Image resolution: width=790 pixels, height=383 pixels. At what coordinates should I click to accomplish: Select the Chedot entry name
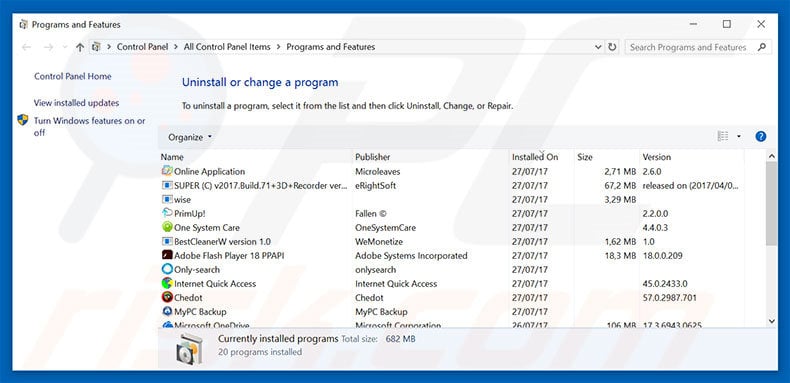(188, 297)
